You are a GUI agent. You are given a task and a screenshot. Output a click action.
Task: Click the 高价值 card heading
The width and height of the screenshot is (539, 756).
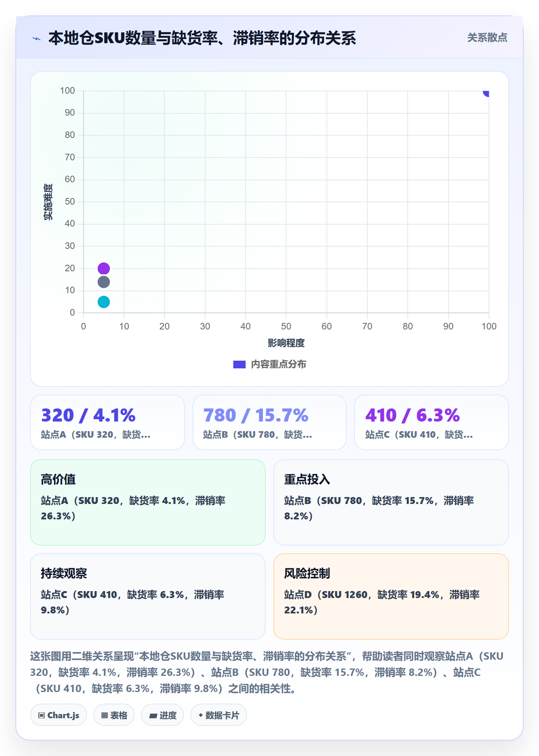point(58,479)
